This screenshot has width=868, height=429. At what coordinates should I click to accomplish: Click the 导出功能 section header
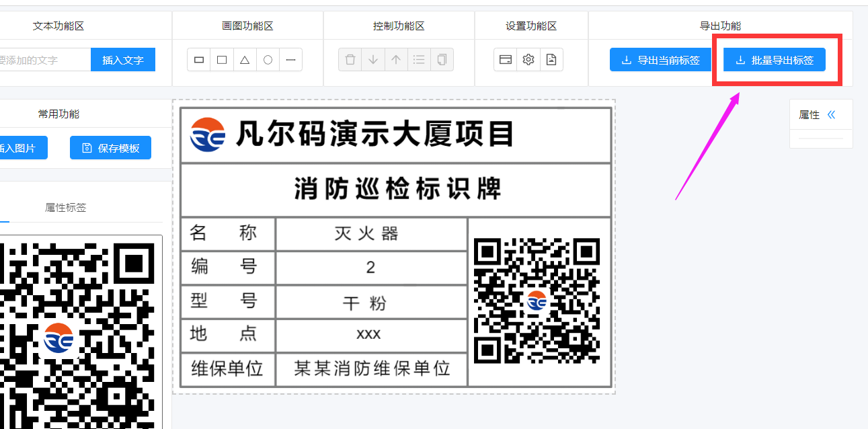(720, 26)
